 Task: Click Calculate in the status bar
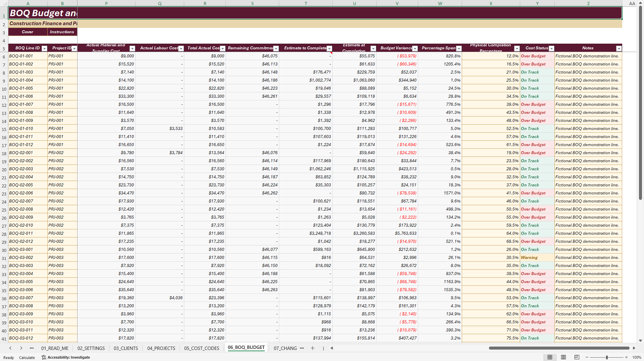27,358
